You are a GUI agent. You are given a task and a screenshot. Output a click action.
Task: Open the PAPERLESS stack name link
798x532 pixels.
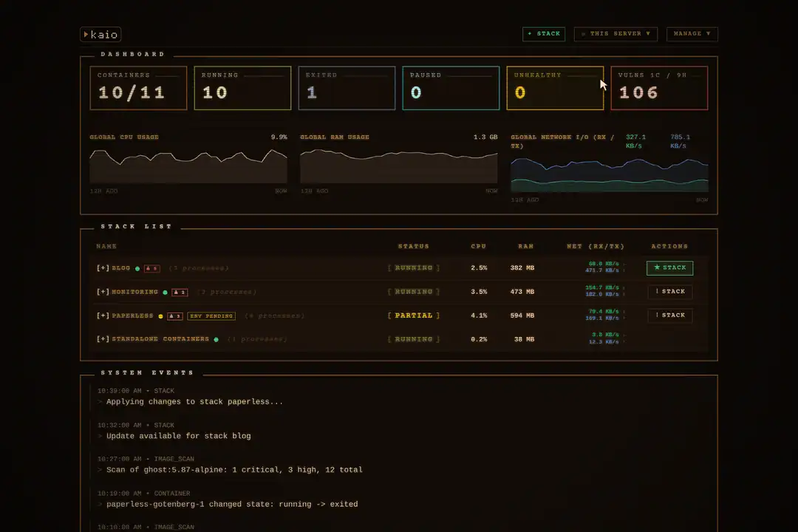tap(132, 316)
